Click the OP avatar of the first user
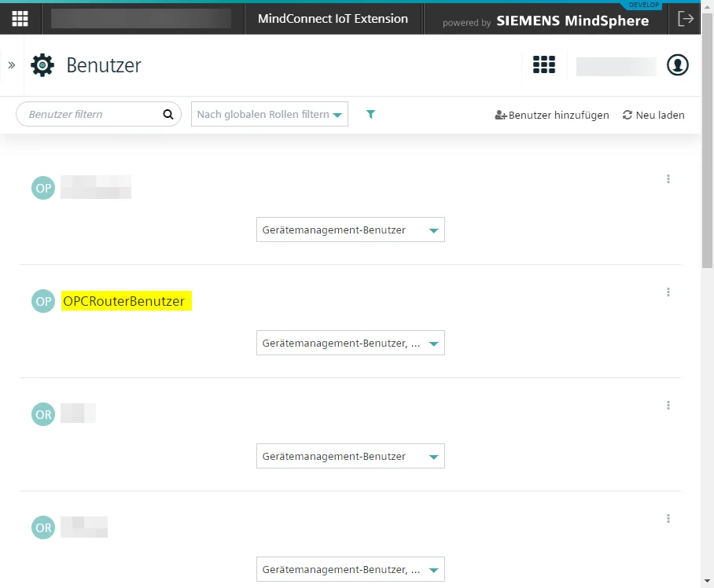The height and width of the screenshot is (588, 714). pyautogui.click(x=43, y=188)
